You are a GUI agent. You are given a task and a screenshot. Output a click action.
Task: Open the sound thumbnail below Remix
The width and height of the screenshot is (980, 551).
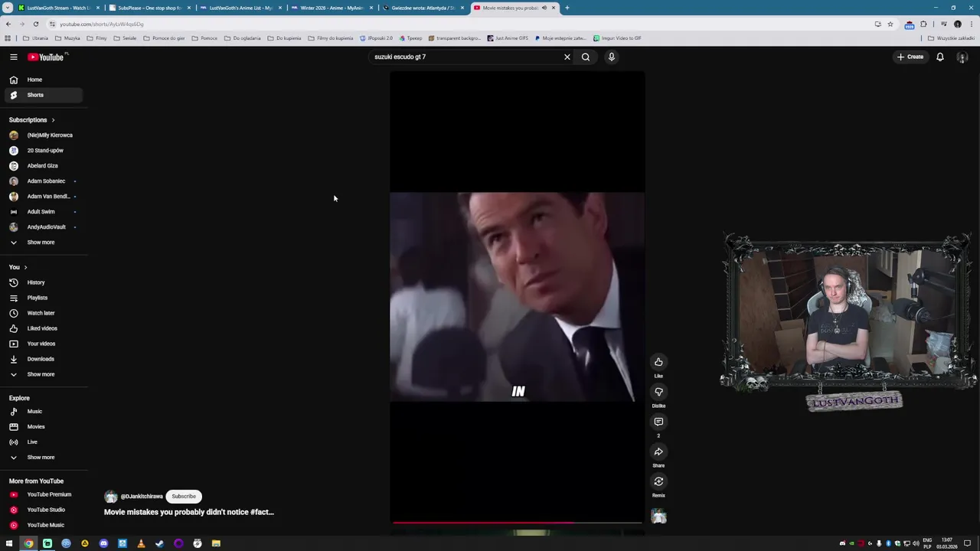pyautogui.click(x=658, y=517)
